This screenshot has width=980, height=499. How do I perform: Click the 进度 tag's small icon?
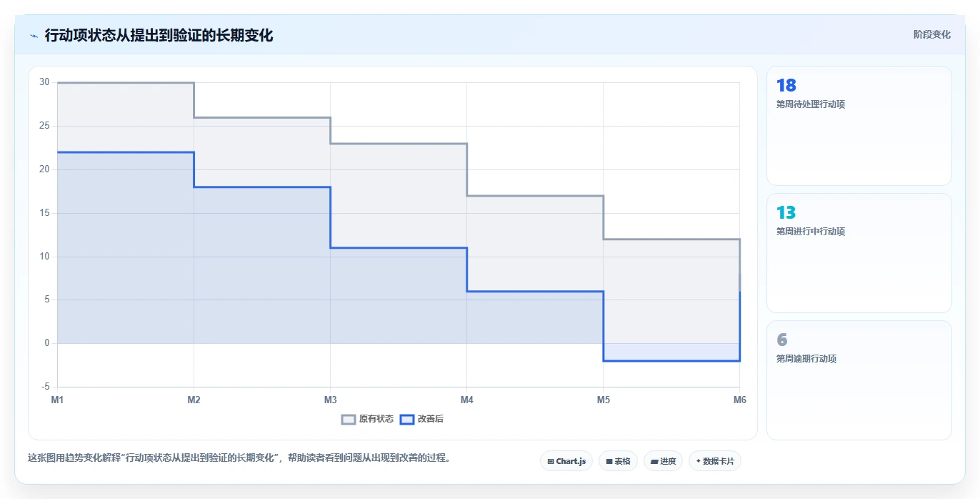654,462
